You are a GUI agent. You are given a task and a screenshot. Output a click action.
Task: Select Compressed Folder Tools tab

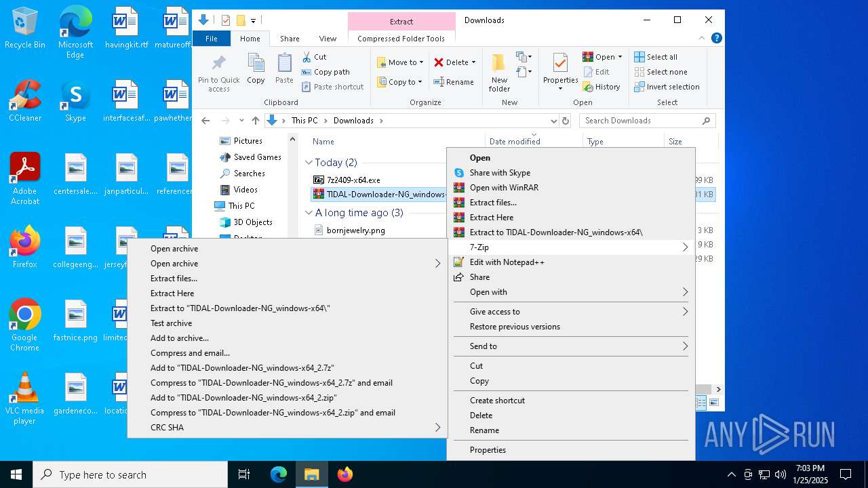(401, 39)
